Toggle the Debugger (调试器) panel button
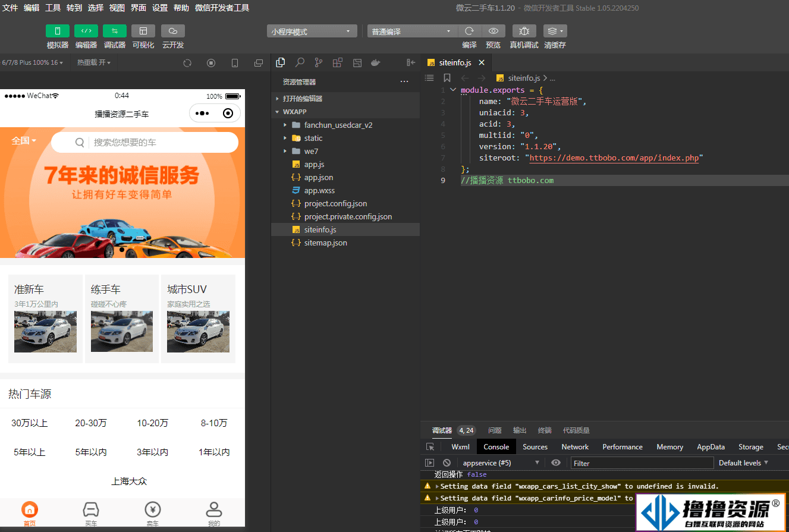Image resolution: width=789 pixels, height=532 pixels. point(115,31)
